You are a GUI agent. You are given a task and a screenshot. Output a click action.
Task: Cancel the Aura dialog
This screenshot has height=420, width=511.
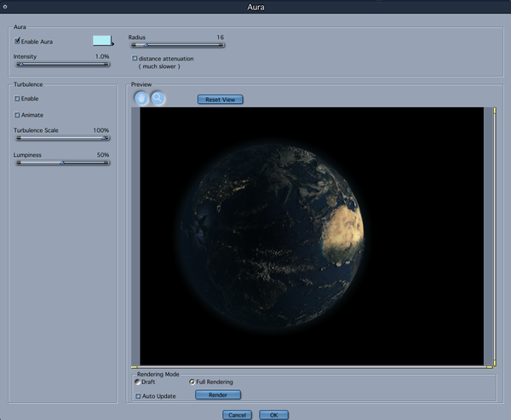click(x=237, y=415)
